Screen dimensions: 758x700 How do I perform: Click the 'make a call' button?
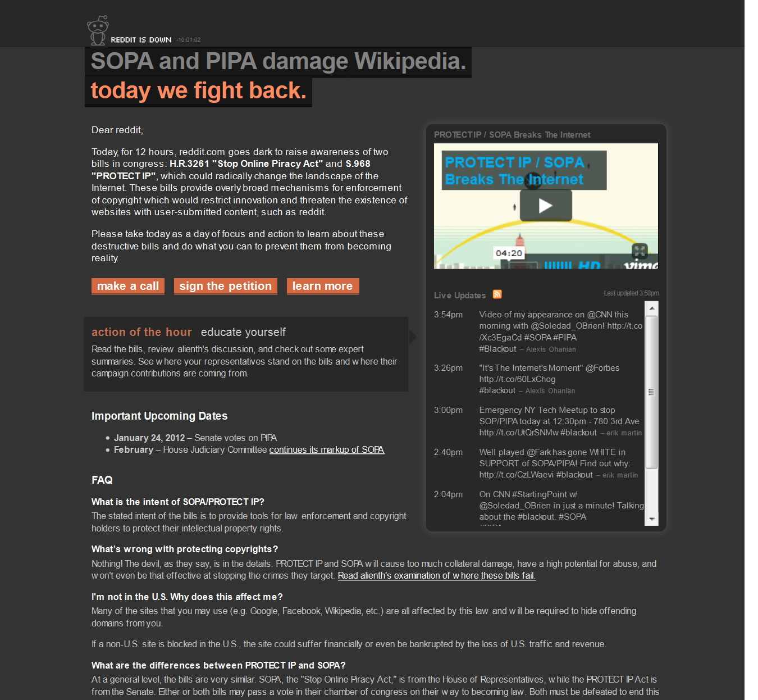point(128,287)
